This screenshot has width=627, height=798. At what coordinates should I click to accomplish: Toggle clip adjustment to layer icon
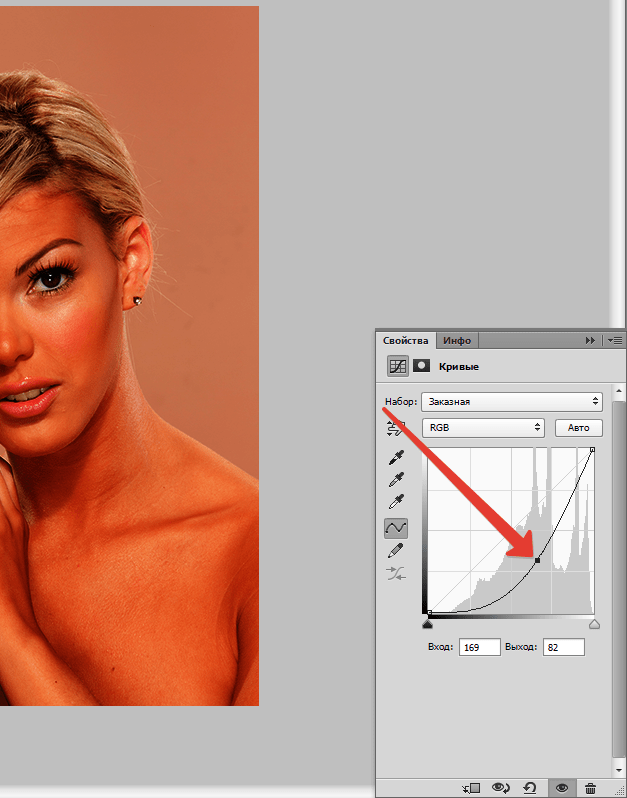[x=471, y=788]
